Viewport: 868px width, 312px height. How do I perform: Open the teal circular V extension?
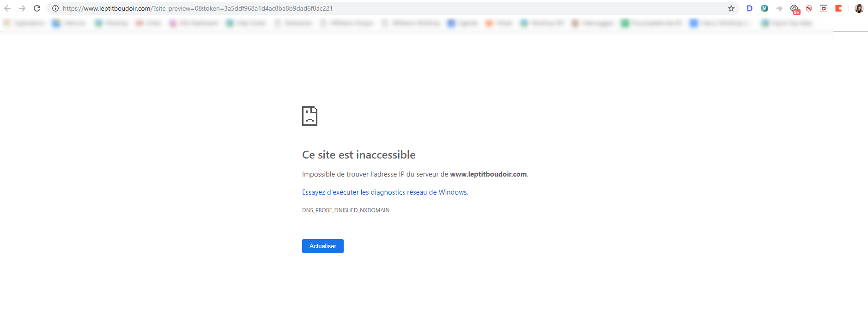(765, 8)
